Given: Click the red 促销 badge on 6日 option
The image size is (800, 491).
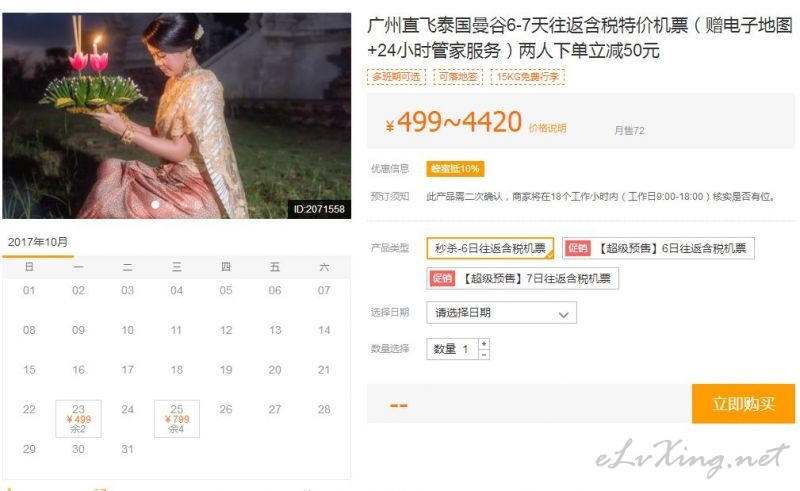Looking at the screenshot, I should (578, 248).
